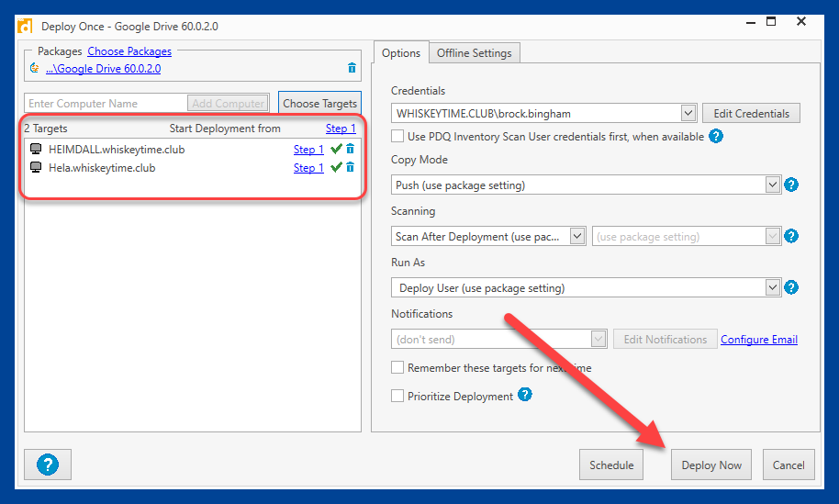Click the green checkmark on the HEIMDALL row
839x504 pixels.
pos(336,149)
